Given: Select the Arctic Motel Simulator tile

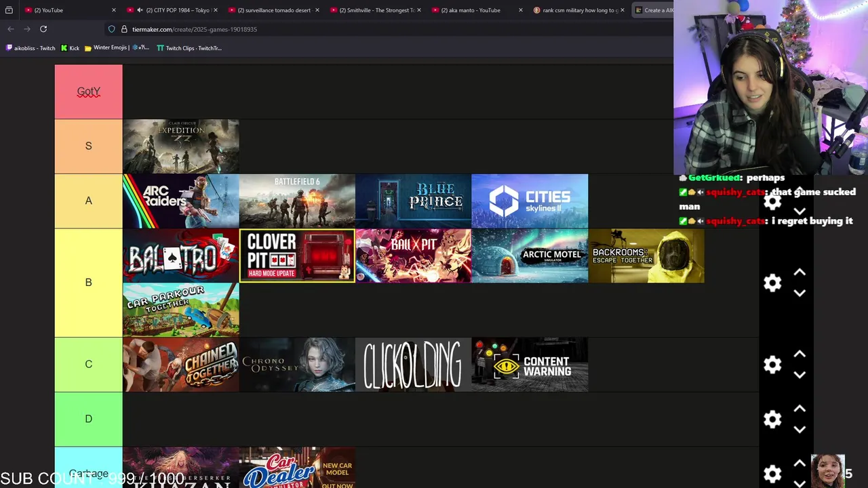Looking at the screenshot, I should (530, 256).
